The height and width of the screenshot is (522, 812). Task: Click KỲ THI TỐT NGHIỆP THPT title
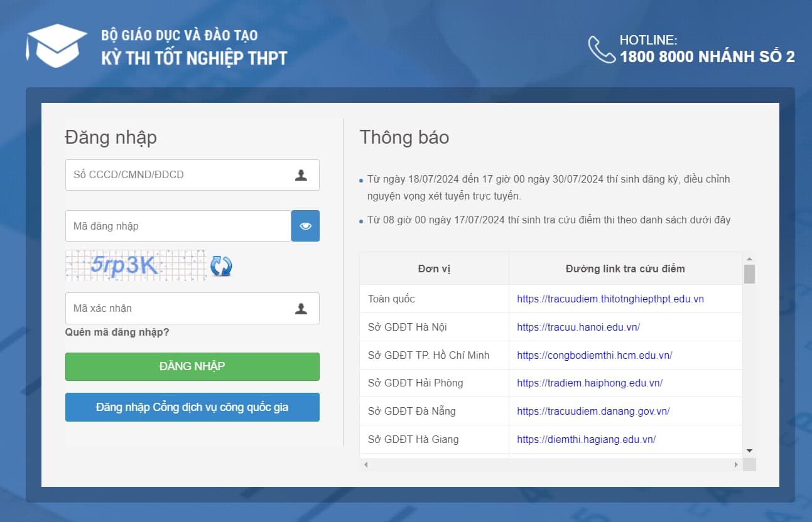(194, 58)
